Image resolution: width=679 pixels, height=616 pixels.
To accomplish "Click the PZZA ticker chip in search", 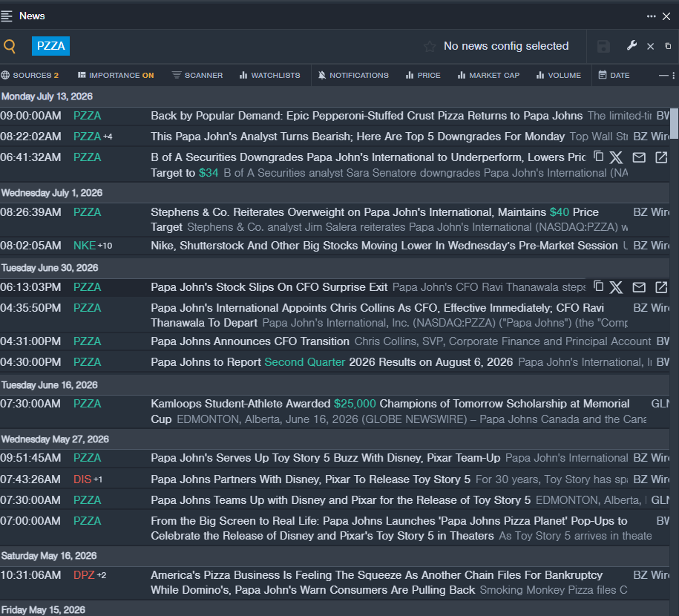I will (50, 46).
